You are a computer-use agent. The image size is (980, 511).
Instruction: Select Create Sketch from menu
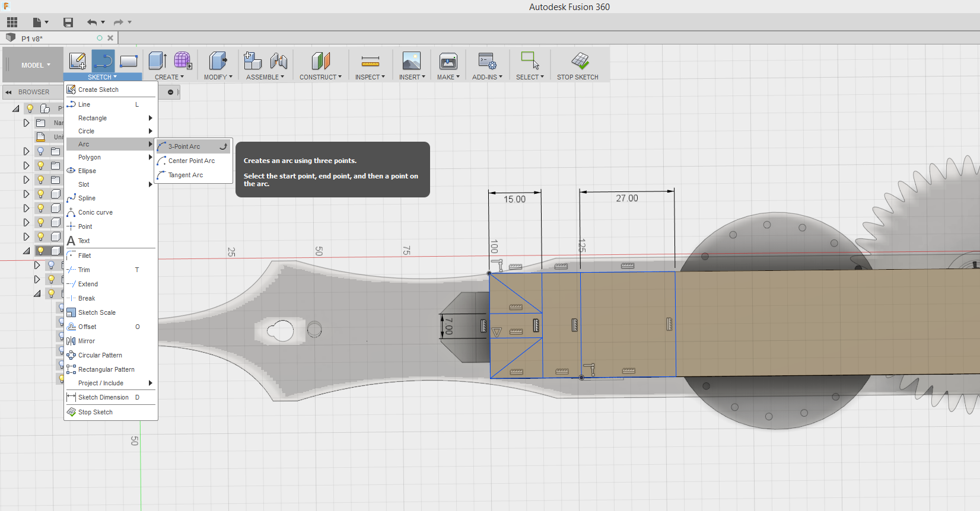[x=111, y=90]
